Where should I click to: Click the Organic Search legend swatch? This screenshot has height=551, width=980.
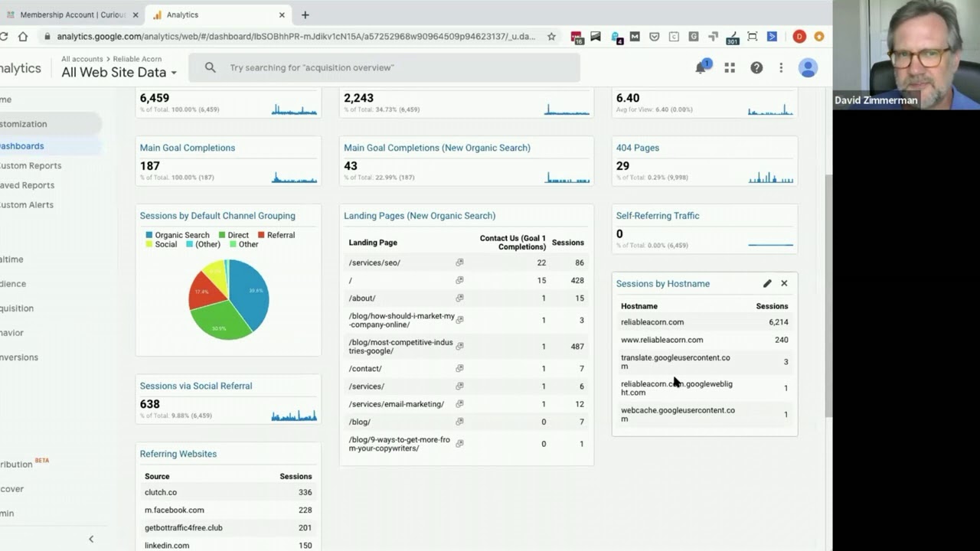tap(149, 235)
